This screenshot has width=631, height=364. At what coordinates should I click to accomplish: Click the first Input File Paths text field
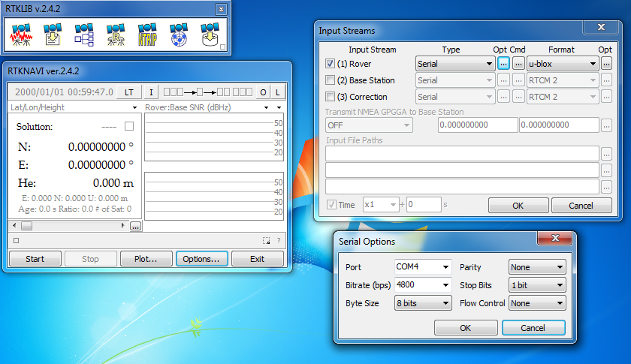coord(461,154)
